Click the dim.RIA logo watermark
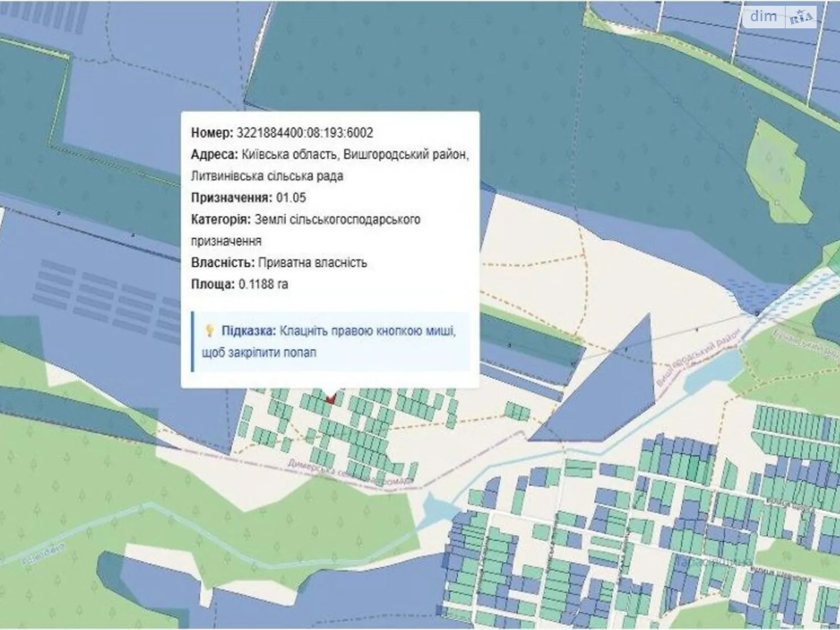 [x=781, y=17]
